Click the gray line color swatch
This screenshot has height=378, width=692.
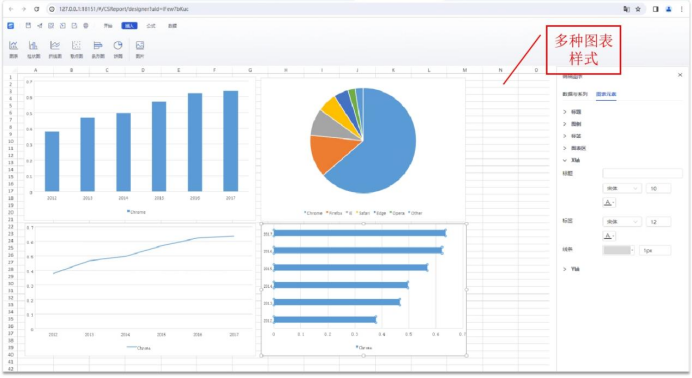[618, 250]
